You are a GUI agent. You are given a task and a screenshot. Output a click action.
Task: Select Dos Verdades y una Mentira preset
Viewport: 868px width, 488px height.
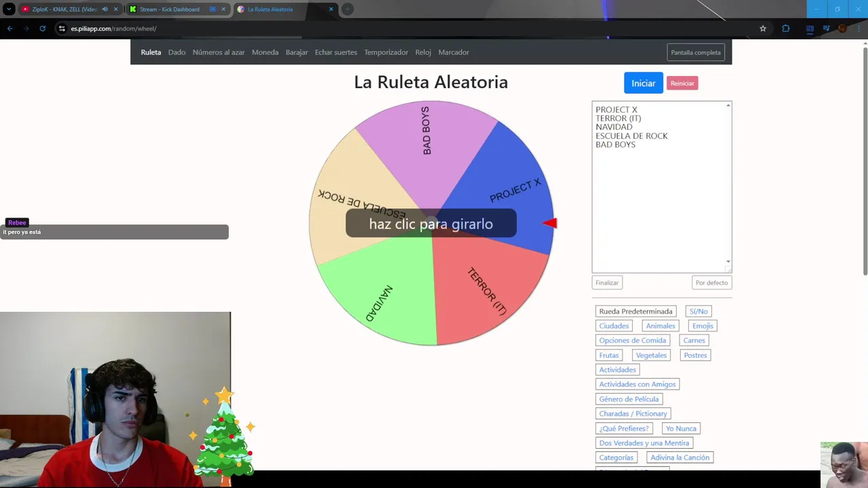coord(644,443)
